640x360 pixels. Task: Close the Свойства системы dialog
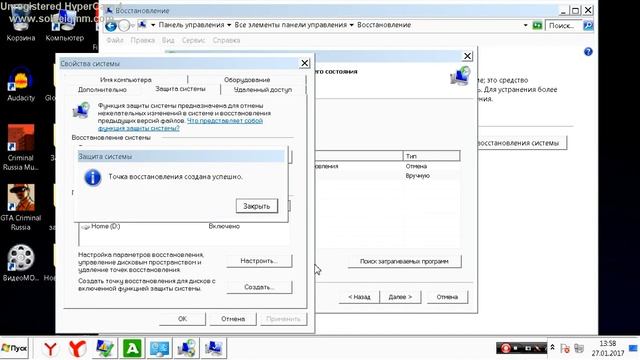tap(305, 63)
